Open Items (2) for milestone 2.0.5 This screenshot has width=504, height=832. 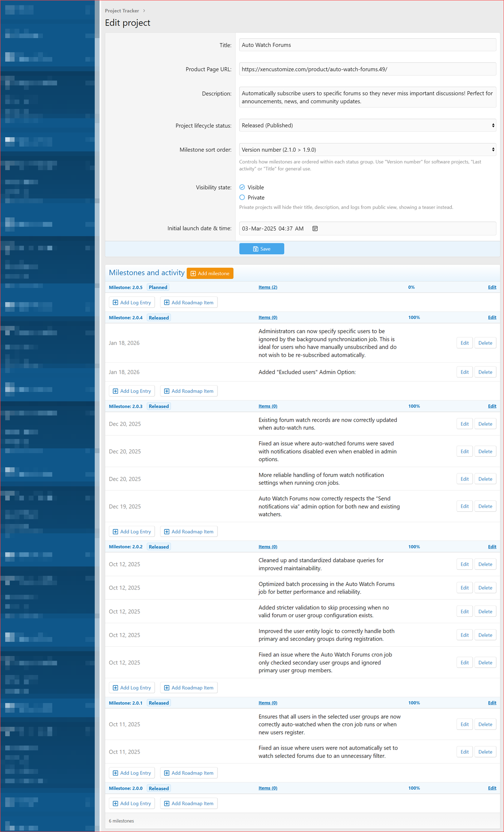(x=268, y=287)
